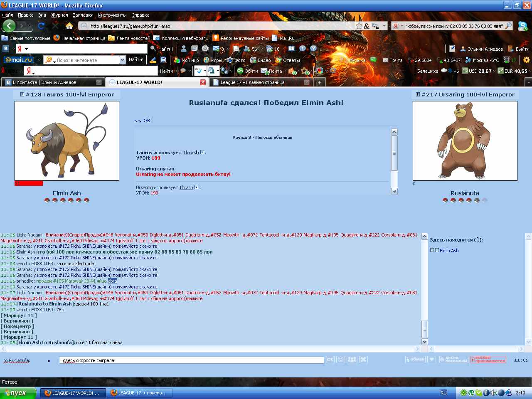
Task: Open the Skype toolbar icon
Action: pos(522,26)
